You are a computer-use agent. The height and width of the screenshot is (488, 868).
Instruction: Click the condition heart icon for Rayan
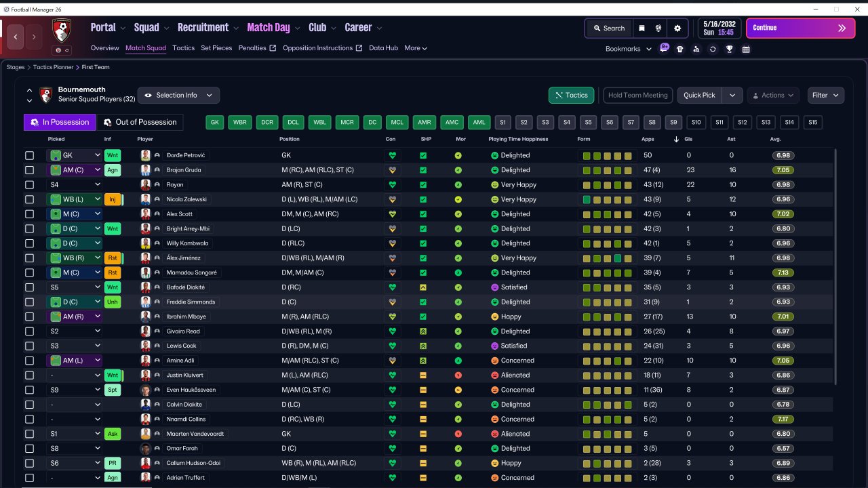point(392,184)
